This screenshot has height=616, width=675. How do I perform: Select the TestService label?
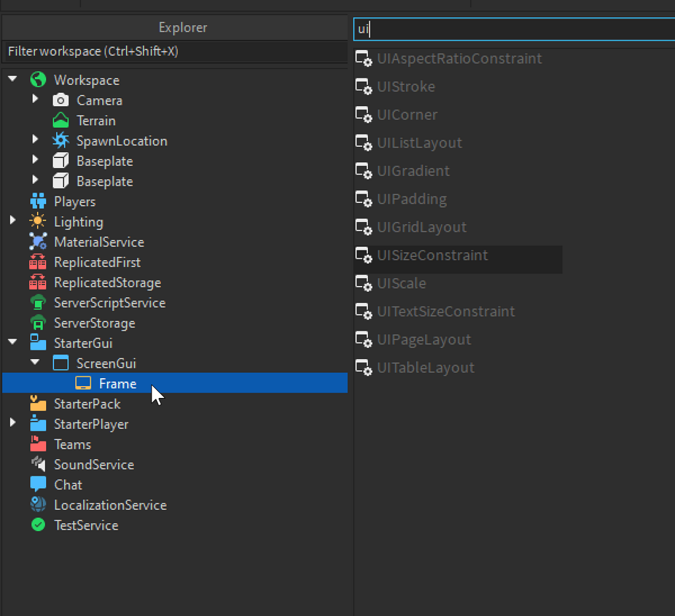pos(86,525)
